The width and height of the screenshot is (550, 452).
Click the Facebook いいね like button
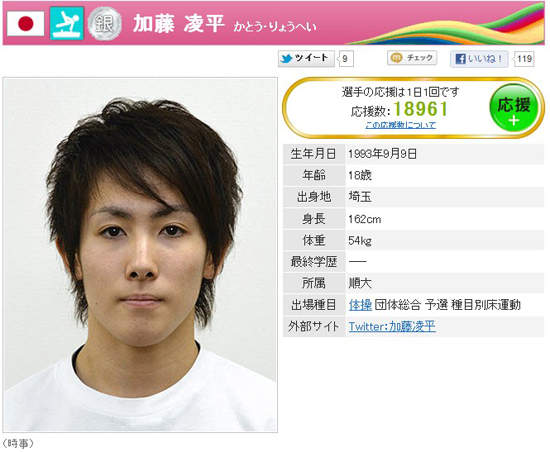coord(479,59)
